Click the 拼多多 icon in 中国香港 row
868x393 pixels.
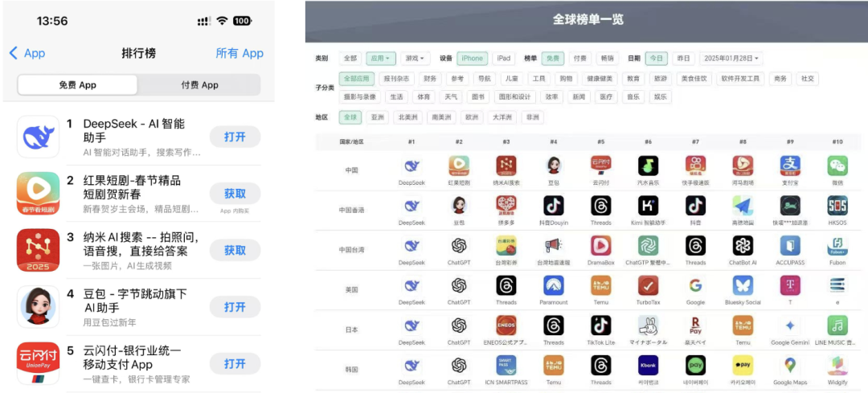tap(506, 206)
